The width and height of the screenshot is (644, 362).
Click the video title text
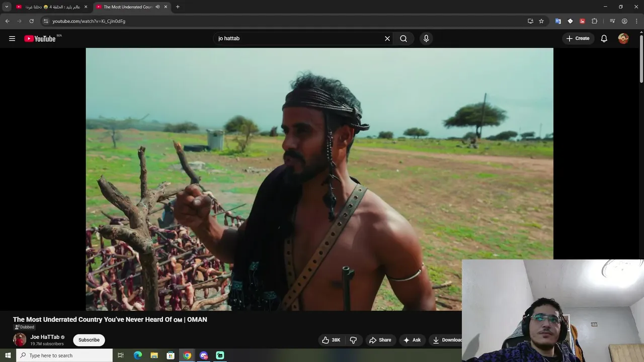(110, 319)
